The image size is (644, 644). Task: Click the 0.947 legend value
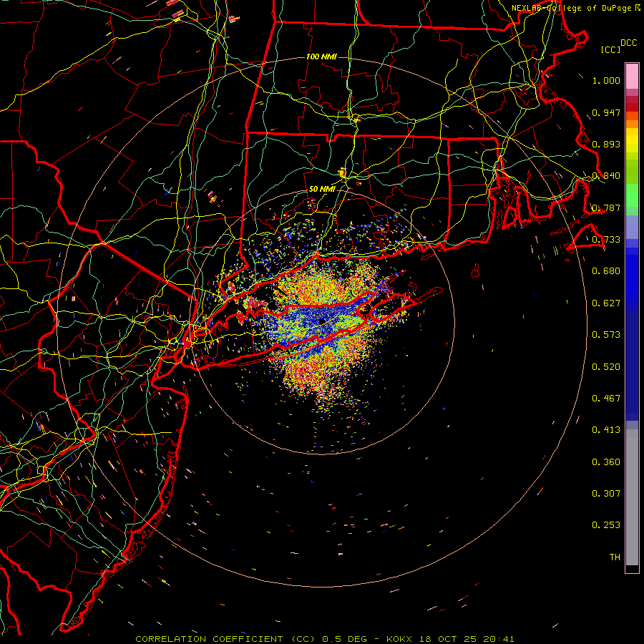point(606,112)
